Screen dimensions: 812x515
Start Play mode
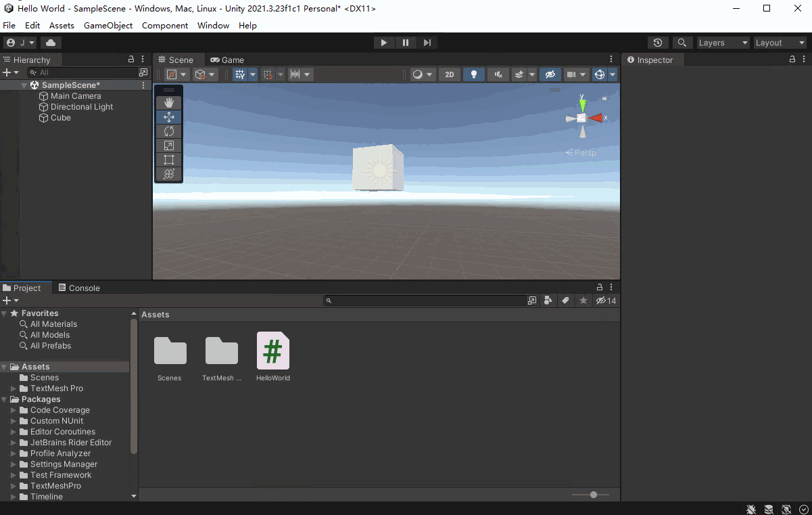384,43
